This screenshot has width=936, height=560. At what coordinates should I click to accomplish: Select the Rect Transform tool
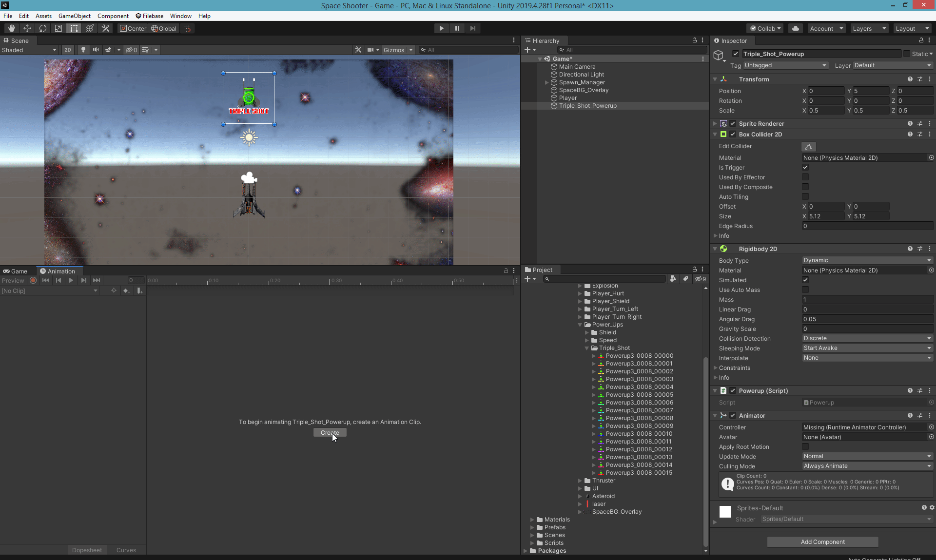pos(74,28)
